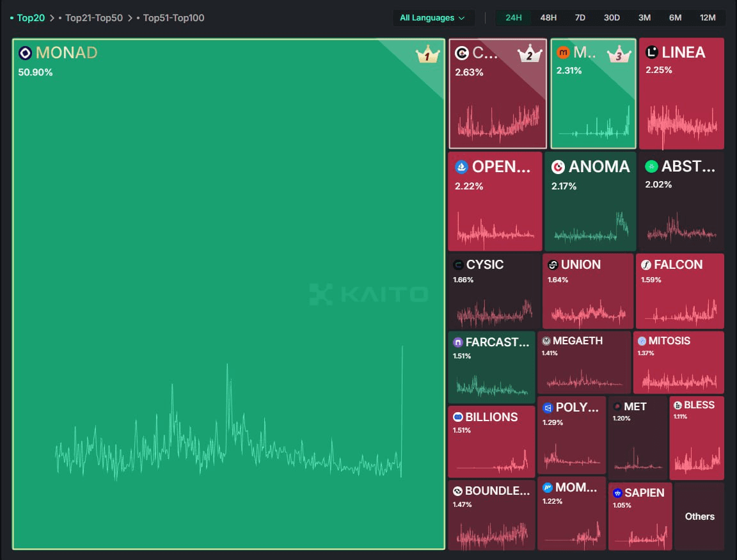Click the Polymarket blue logo icon

click(x=548, y=408)
